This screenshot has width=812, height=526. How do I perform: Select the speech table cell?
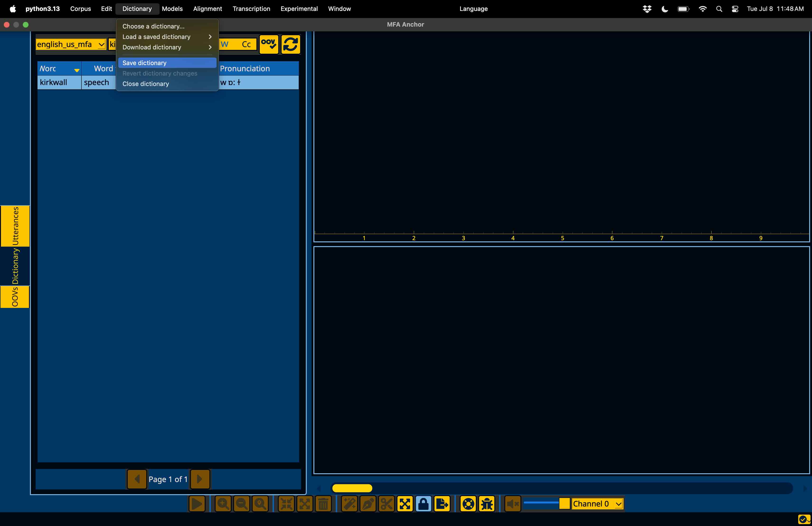[99, 82]
